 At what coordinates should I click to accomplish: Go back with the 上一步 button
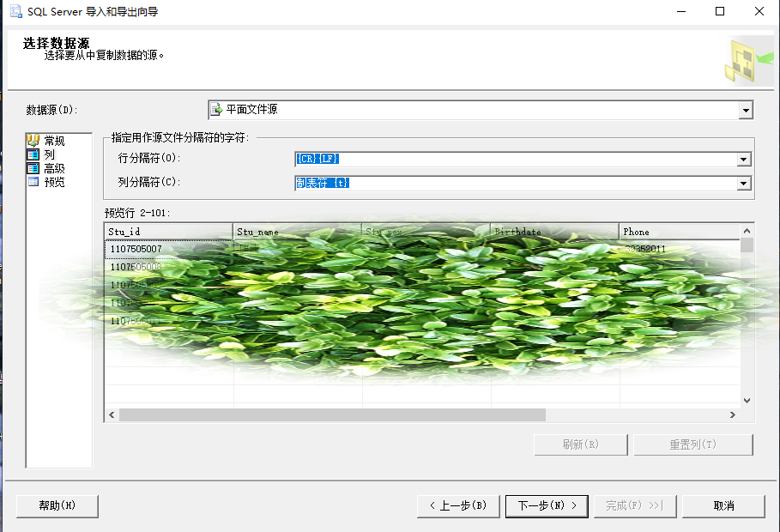click(x=457, y=505)
